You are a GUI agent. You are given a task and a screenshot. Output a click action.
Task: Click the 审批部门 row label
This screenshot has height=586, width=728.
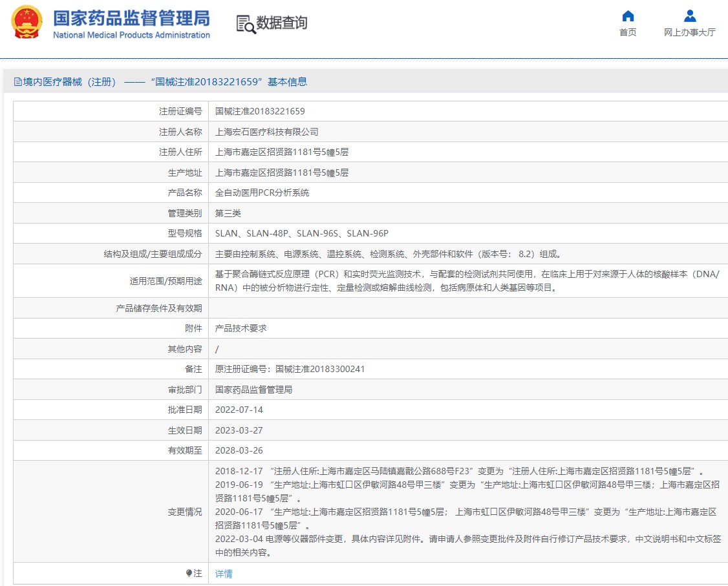(x=185, y=390)
